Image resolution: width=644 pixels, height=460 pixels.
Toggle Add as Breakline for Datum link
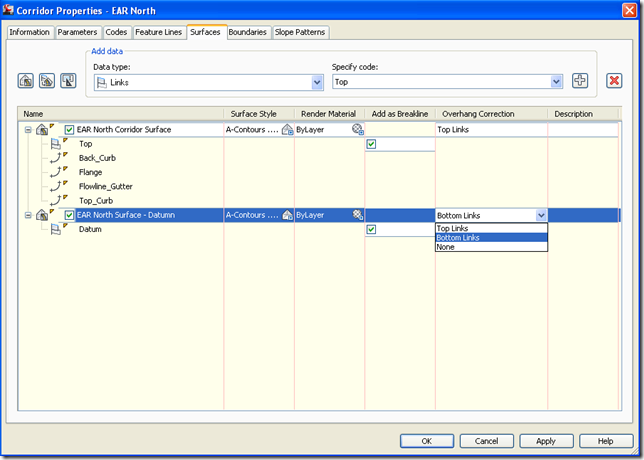tap(371, 229)
